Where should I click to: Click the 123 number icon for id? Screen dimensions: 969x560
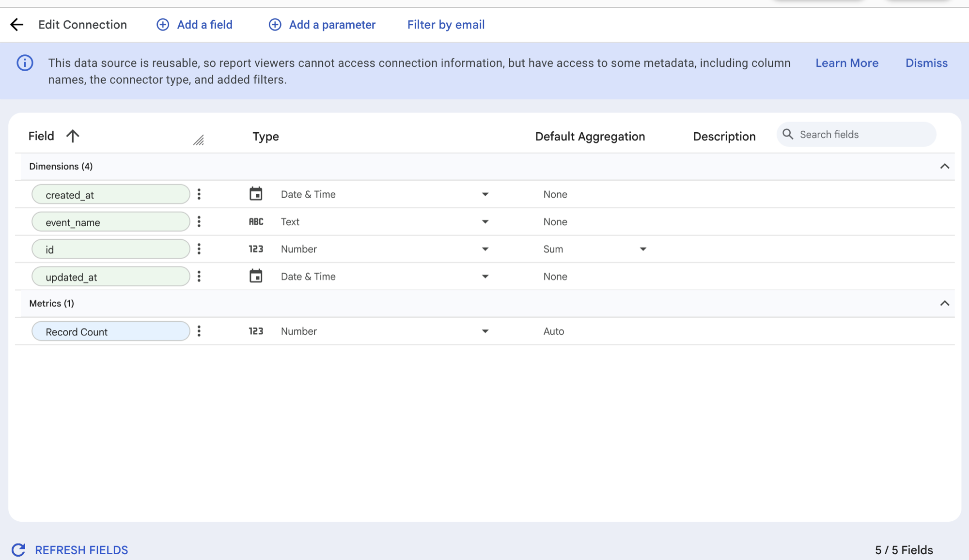click(x=256, y=249)
